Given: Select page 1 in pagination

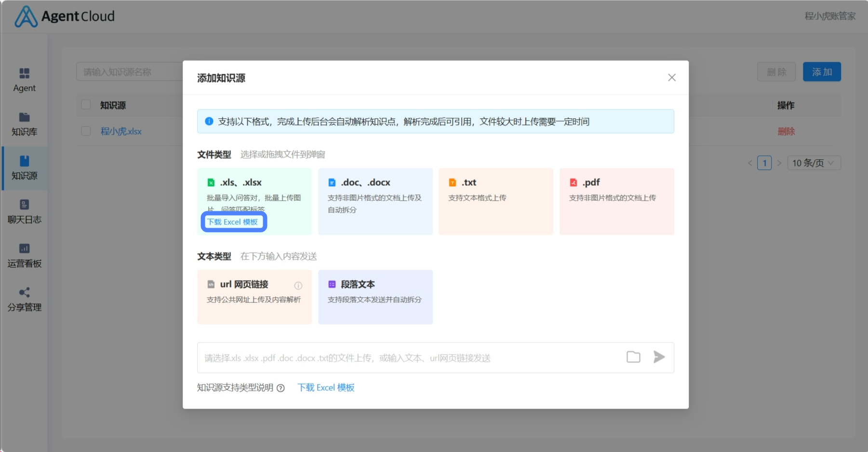Looking at the screenshot, I should tap(764, 163).
